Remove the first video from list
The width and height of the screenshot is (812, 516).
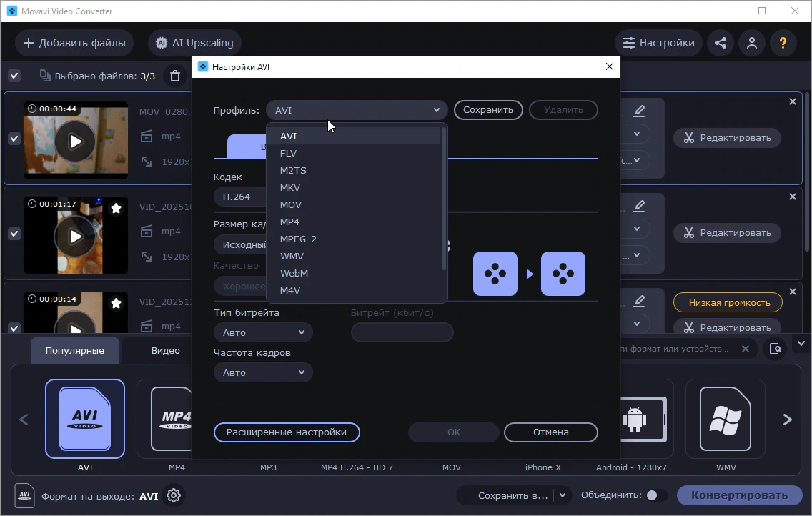click(792, 101)
